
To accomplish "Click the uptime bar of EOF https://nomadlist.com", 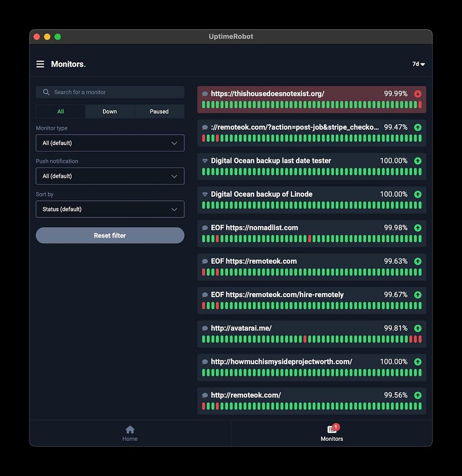I will pyautogui.click(x=311, y=238).
